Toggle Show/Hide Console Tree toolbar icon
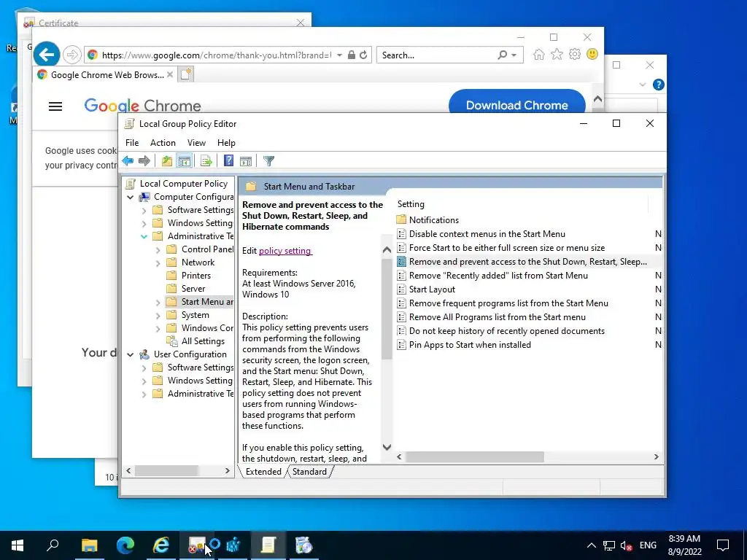747x560 pixels. (185, 161)
